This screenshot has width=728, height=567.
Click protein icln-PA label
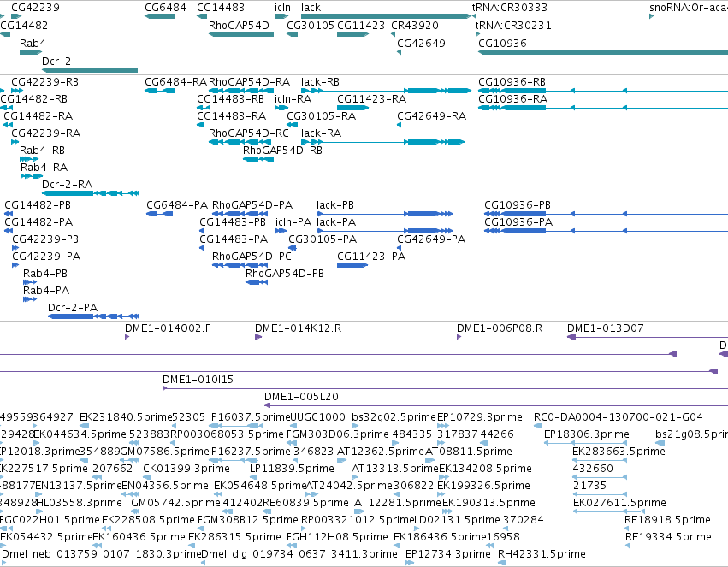coord(293,222)
